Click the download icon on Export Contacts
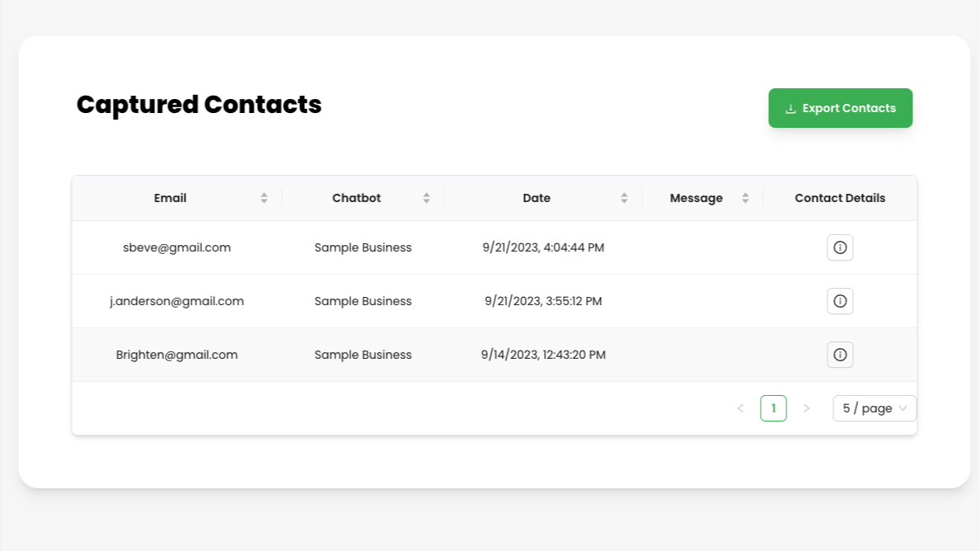Image resolution: width=980 pixels, height=551 pixels. tap(790, 108)
